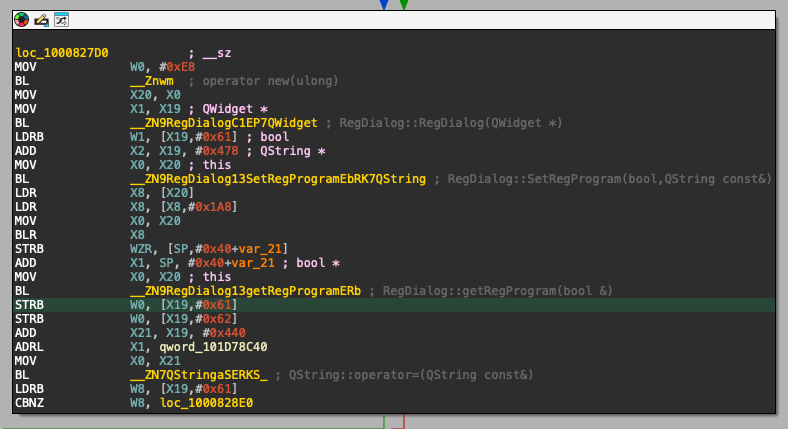Viewport: 788px width, 429px height.
Task: Click the #0x440 immediate value
Action: (223, 332)
